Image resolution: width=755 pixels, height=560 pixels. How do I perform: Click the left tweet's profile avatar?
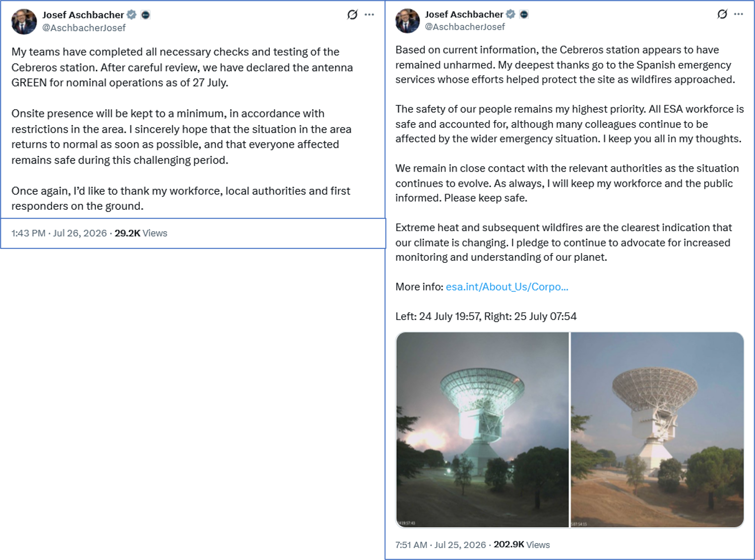click(24, 21)
